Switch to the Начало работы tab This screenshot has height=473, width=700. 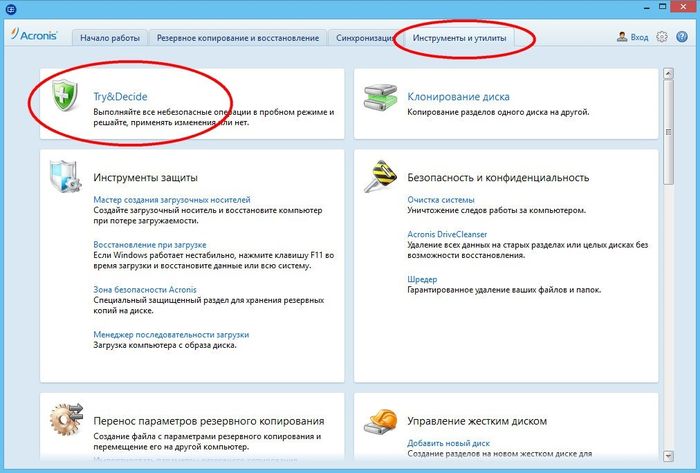click(x=110, y=38)
